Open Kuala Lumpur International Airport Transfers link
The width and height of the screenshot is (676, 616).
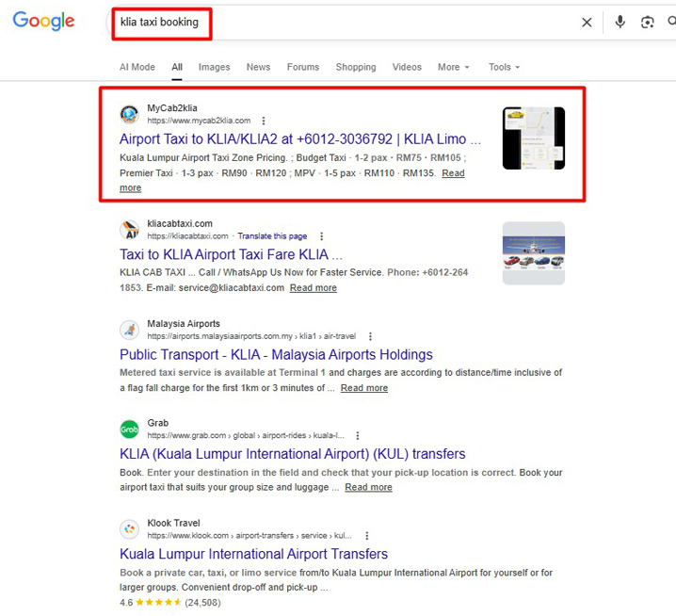pos(253,554)
